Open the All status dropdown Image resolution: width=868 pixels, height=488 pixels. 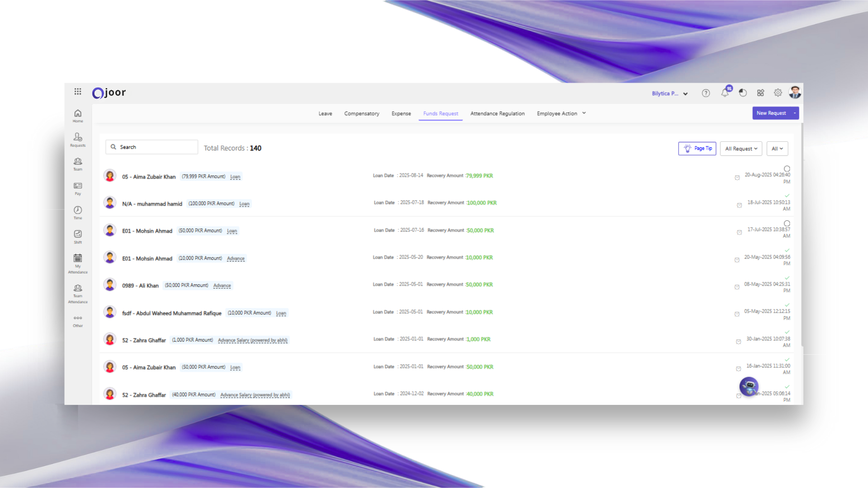(777, 149)
